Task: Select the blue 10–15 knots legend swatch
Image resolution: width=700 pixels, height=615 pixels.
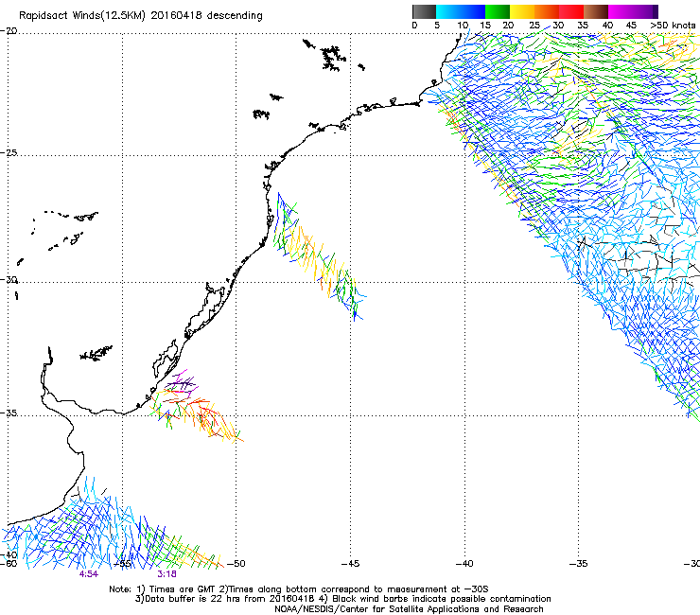Action: tap(473, 11)
